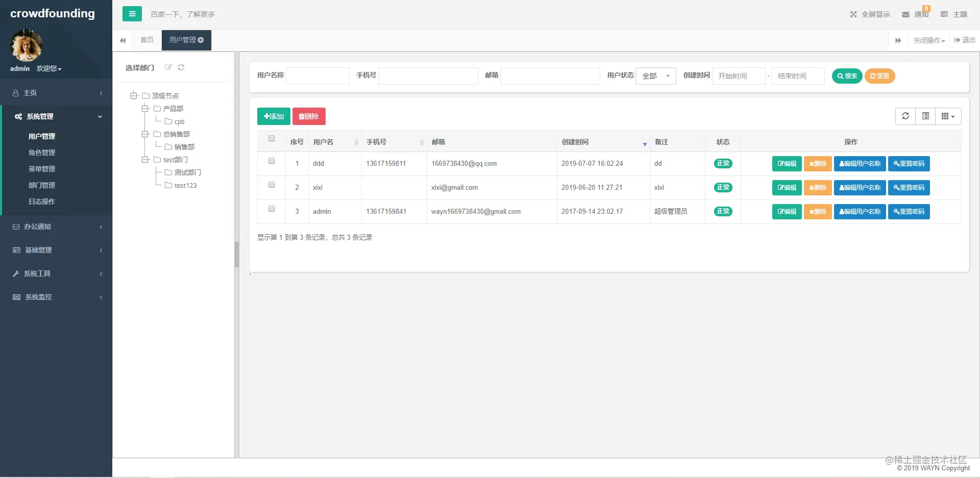
Task: Collapse the test部门 tree node toggle
Action: pos(145,160)
